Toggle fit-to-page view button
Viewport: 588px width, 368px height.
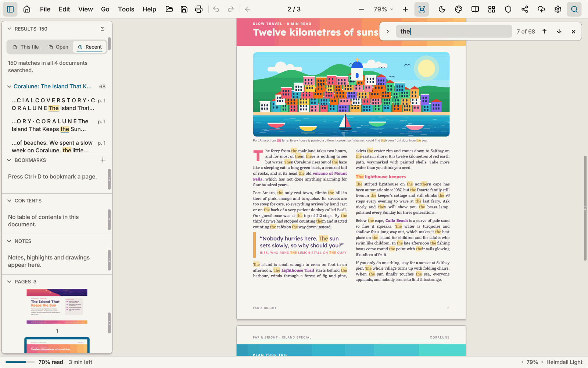click(422, 9)
